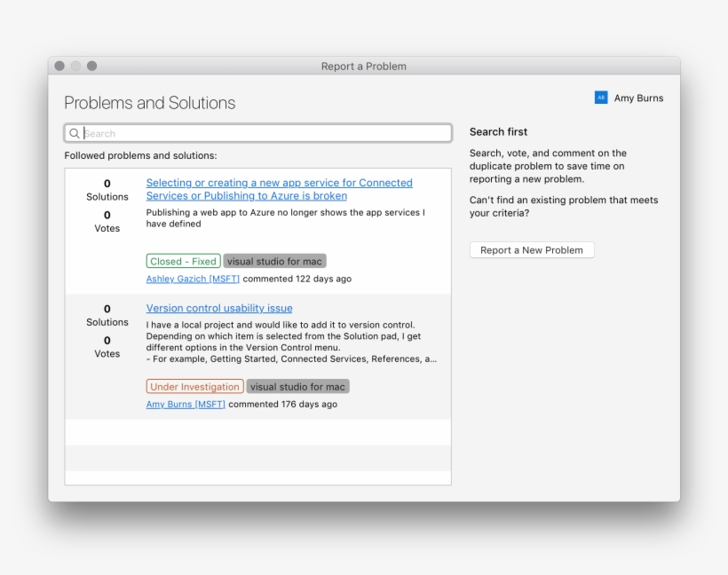
Task: Click the 'Under Investigation' status badge
Action: click(x=194, y=386)
